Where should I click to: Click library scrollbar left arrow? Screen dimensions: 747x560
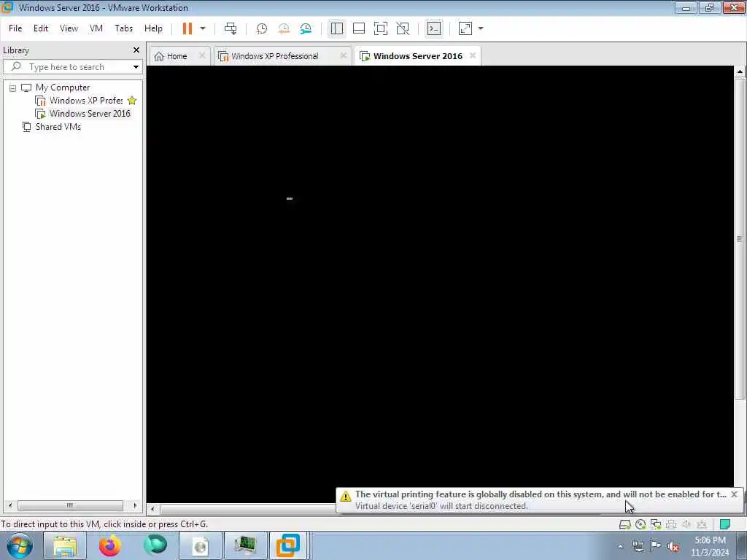click(x=10, y=505)
